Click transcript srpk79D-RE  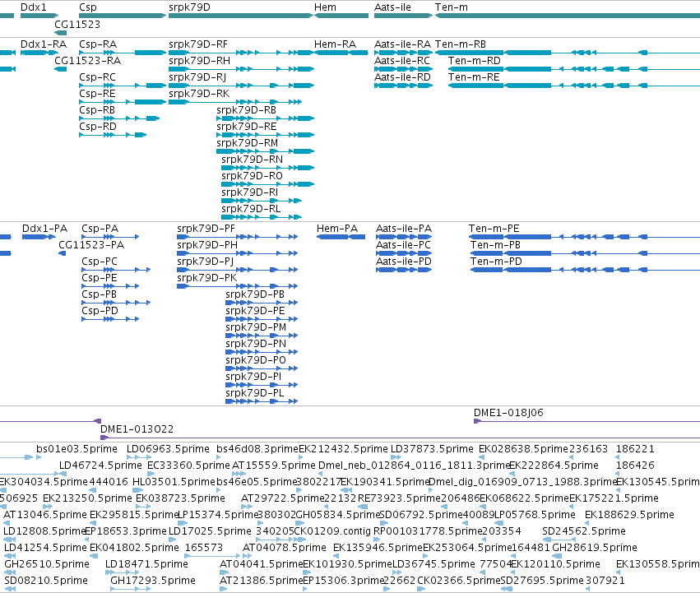coord(247,127)
